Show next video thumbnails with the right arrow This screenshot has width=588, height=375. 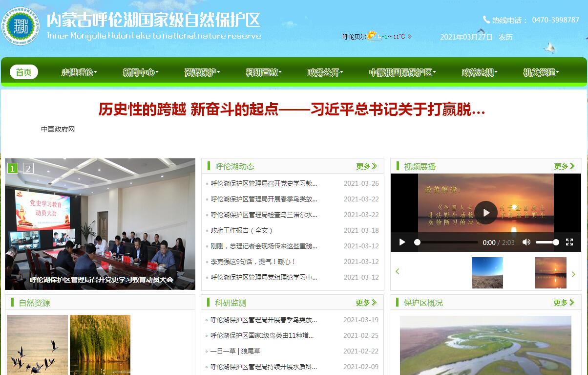(x=573, y=274)
